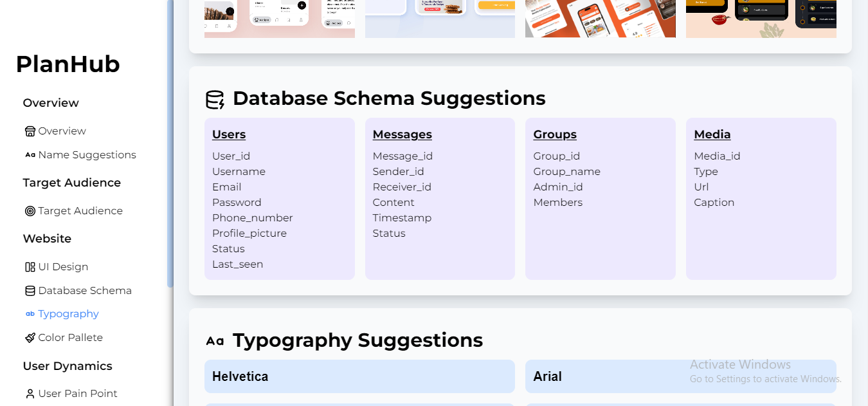The width and height of the screenshot is (868, 406).
Task: Click the Message_id field
Action: pos(402,156)
